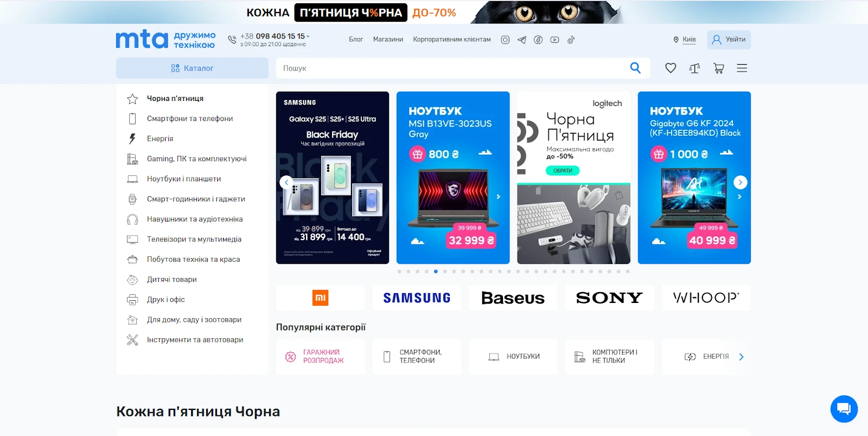The height and width of the screenshot is (436, 868).
Task: Open Смартфони та телефони category
Action: [189, 118]
